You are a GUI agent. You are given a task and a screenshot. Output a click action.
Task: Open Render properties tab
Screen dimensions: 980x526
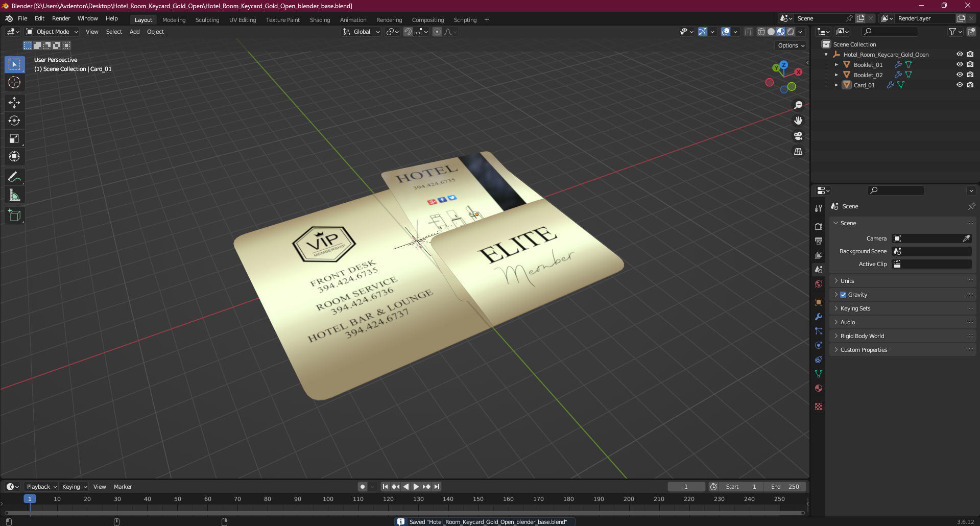(x=819, y=226)
